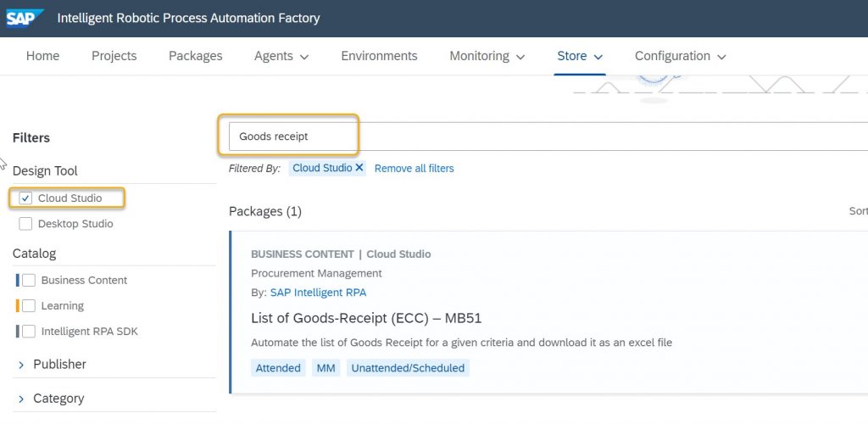868x424 pixels.
Task: Open the Configuration dropdown menu
Action: [x=681, y=56]
